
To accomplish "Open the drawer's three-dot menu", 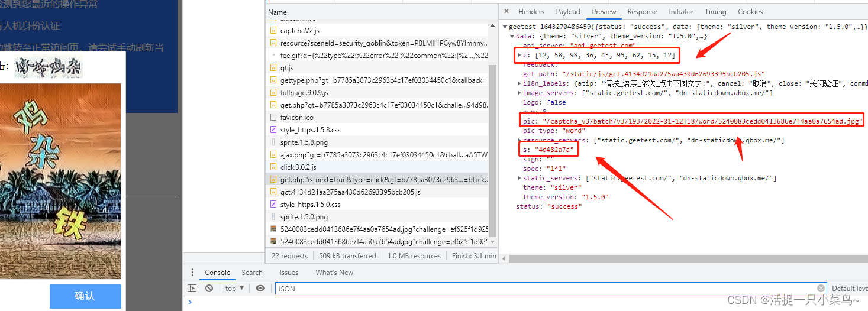I will click(192, 273).
